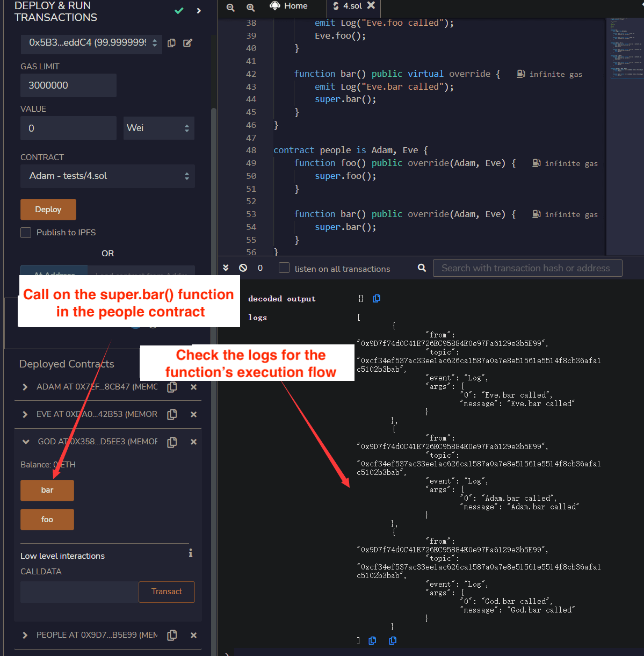Collapse the GOD deployed contract

click(x=25, y=442)
